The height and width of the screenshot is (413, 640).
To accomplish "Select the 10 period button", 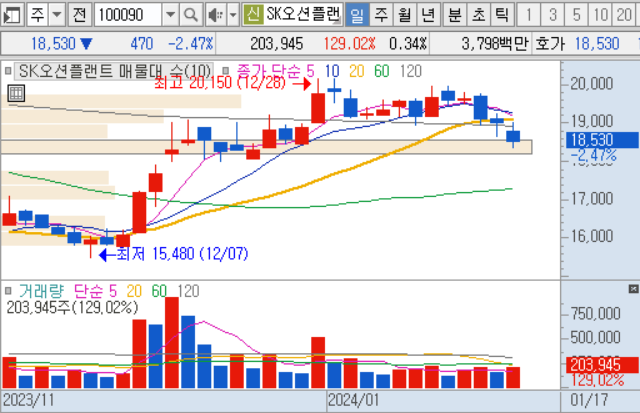I will (x=600, y=15).
